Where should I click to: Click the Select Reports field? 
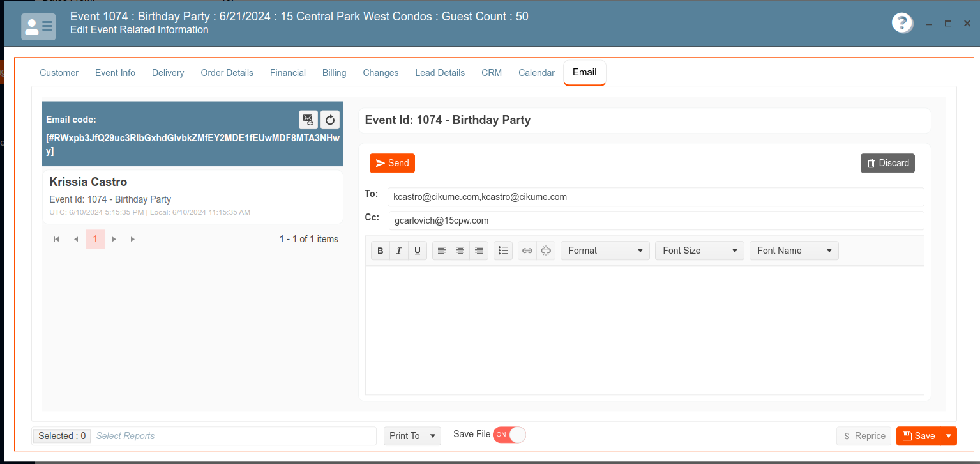pyautogui.click(x=234, y=436)
